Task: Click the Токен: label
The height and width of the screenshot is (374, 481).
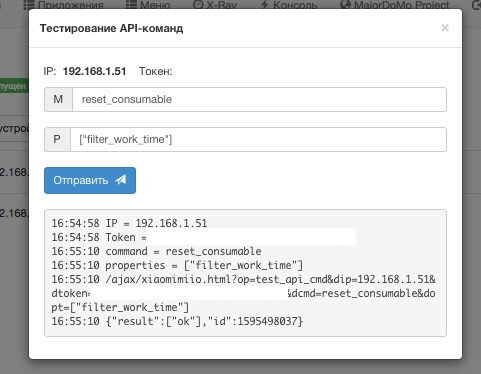Action: point(156,71)
